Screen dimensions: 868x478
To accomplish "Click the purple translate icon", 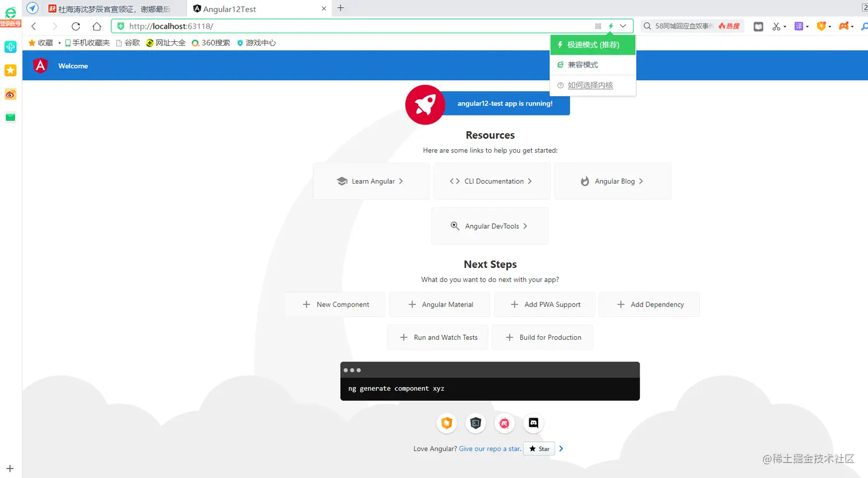I will point(799,26).
